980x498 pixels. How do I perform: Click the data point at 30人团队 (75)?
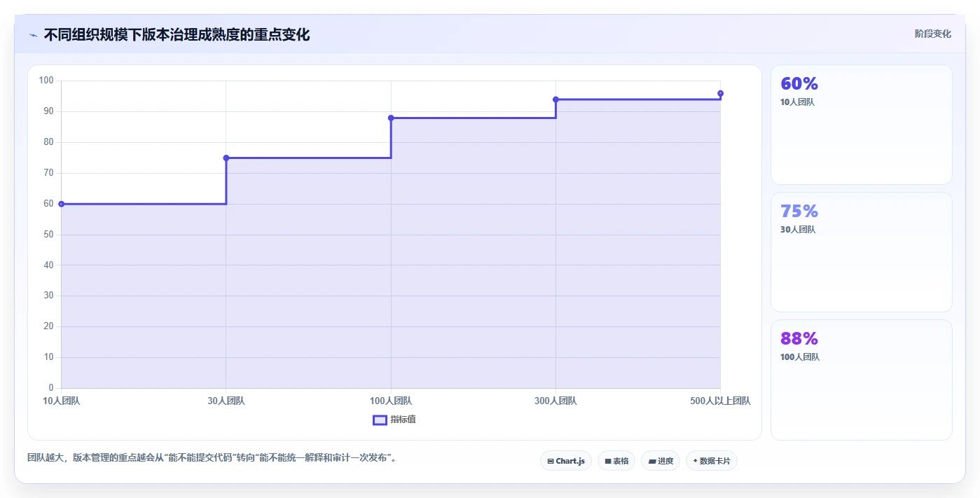[226, 158]
